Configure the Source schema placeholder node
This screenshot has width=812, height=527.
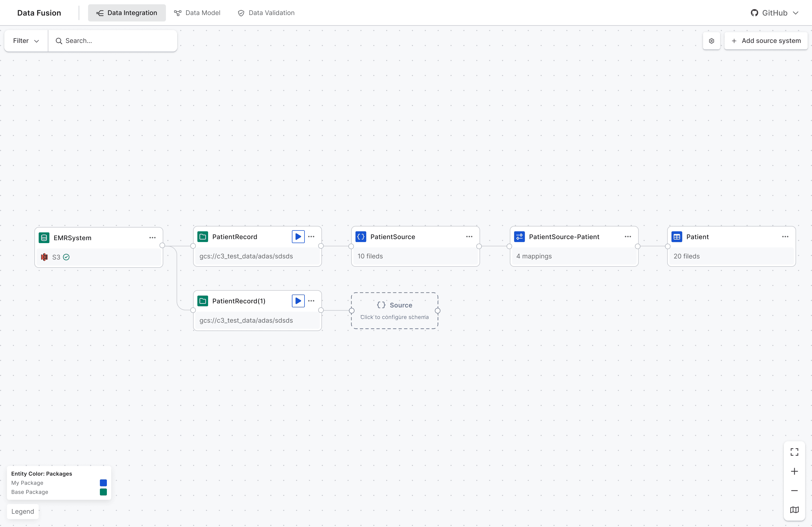pos(395,310)
